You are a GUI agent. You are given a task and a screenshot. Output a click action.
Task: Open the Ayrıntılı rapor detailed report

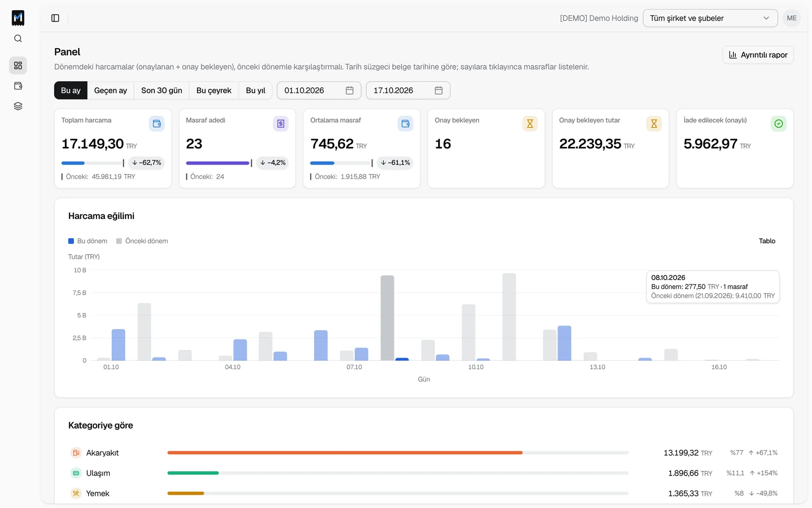coord(758,55)
